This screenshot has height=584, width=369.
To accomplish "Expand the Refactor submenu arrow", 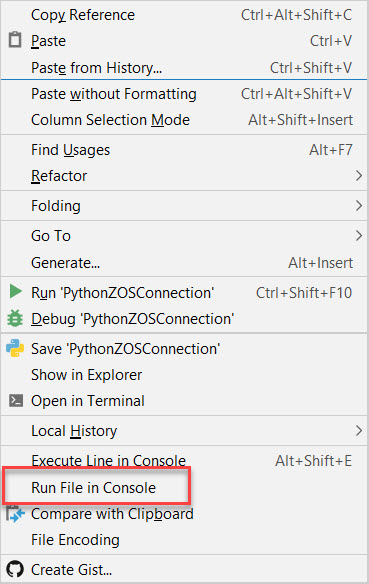I will point(359,176).
